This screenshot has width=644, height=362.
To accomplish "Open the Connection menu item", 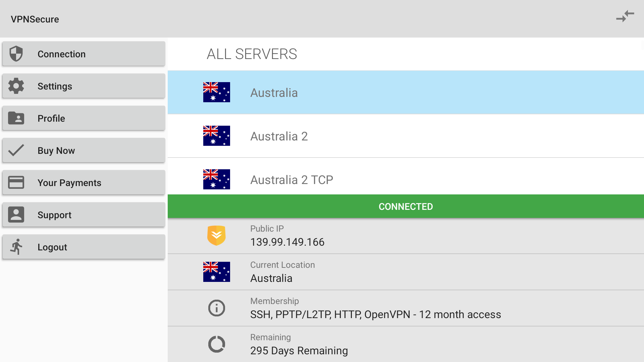I will click(84, 54).
